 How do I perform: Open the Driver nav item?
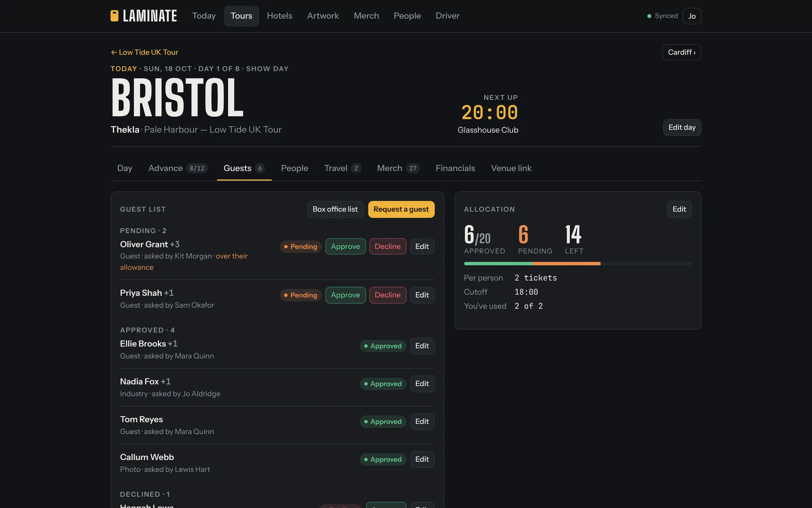[x=447, y=16]
